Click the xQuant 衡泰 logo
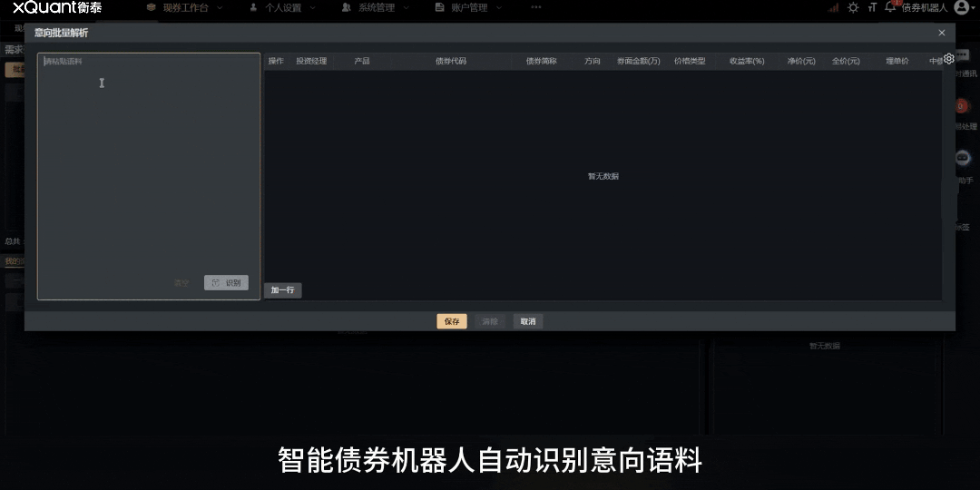 click(57, 7)
